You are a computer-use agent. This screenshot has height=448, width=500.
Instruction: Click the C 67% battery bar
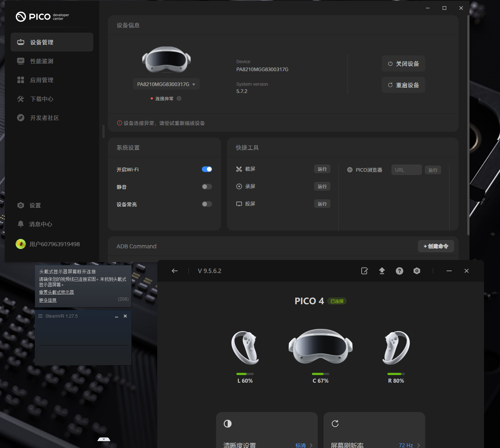tap(321, 374)
